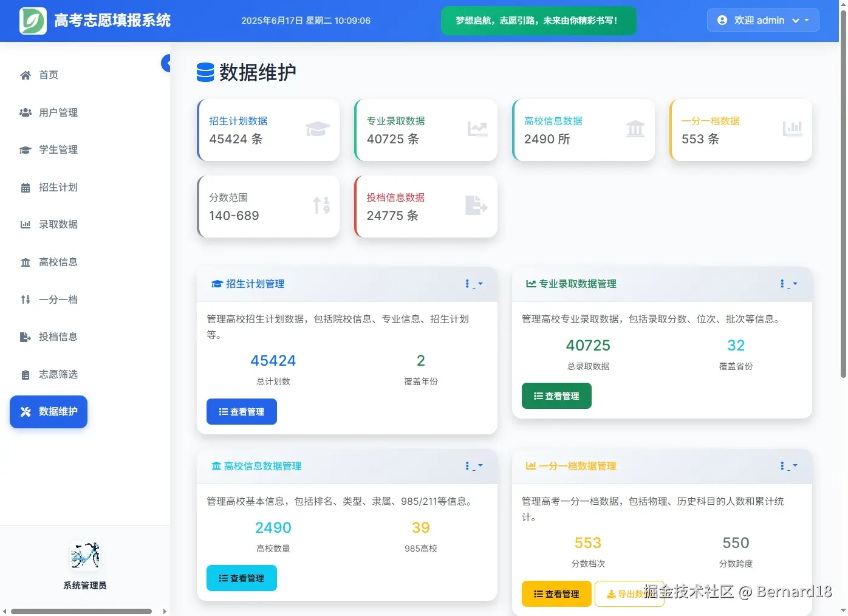Click the 550 分数跨度 value
This screenshot has height=616, width=848.
click(x=736, y=543)
